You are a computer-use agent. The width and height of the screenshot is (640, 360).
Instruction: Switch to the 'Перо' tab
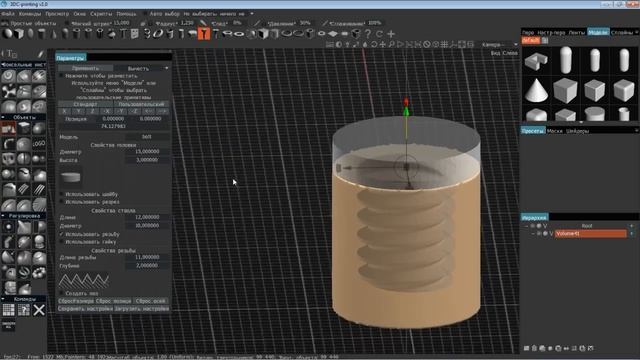click(x=528, y=32)
